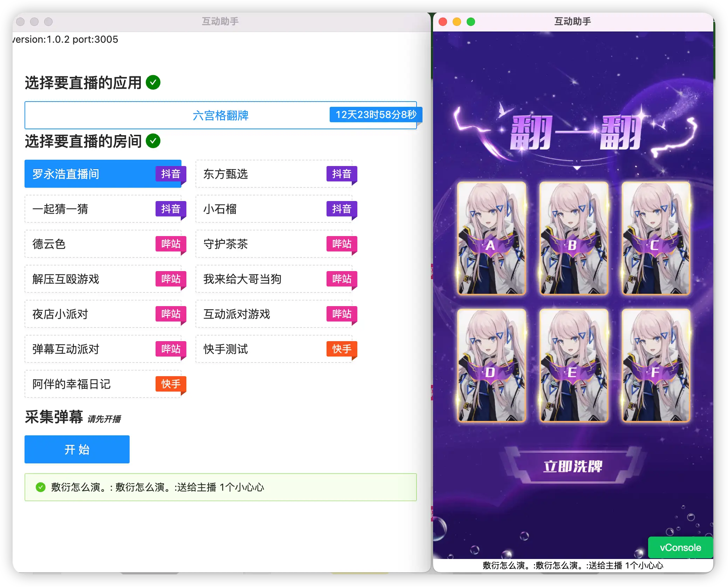Click the 哔站 tag on 我来给大哥当狗

tap(342, 279)
